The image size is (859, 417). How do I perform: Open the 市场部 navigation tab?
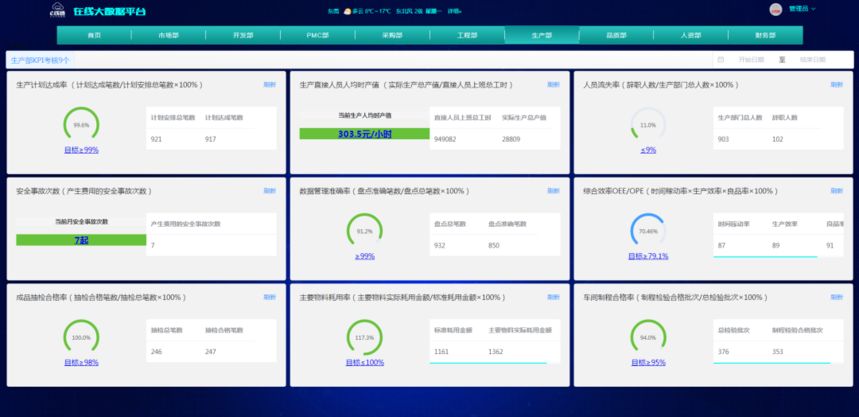coord(168,35)
